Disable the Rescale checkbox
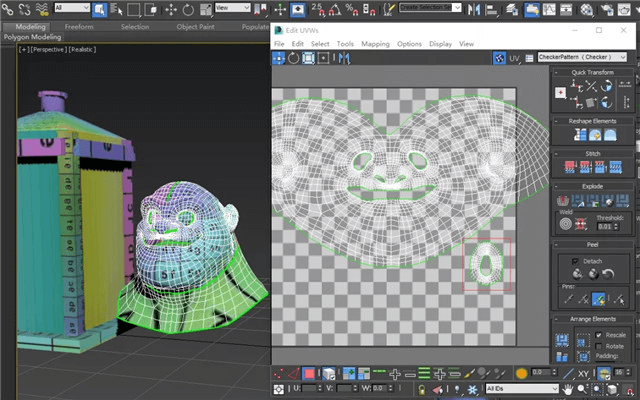640x400 pixels. pos(599,334)
